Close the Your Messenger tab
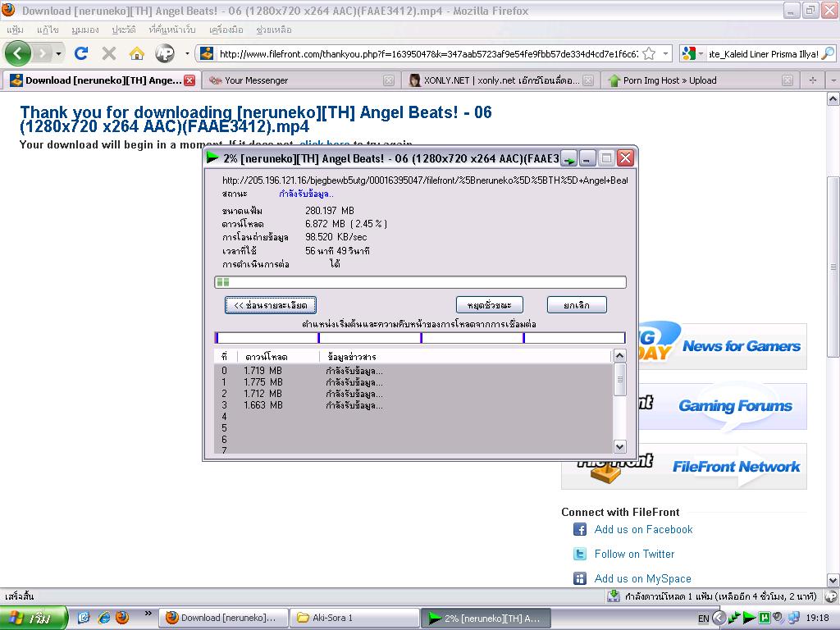840x630 pixels. point(389,80)
